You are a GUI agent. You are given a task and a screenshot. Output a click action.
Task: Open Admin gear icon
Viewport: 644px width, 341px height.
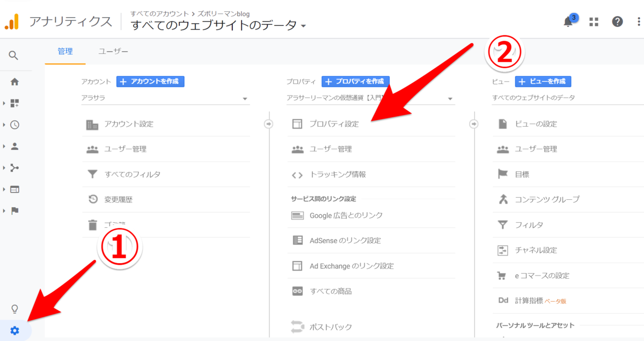pyautogui.click(x=14, y=331)
